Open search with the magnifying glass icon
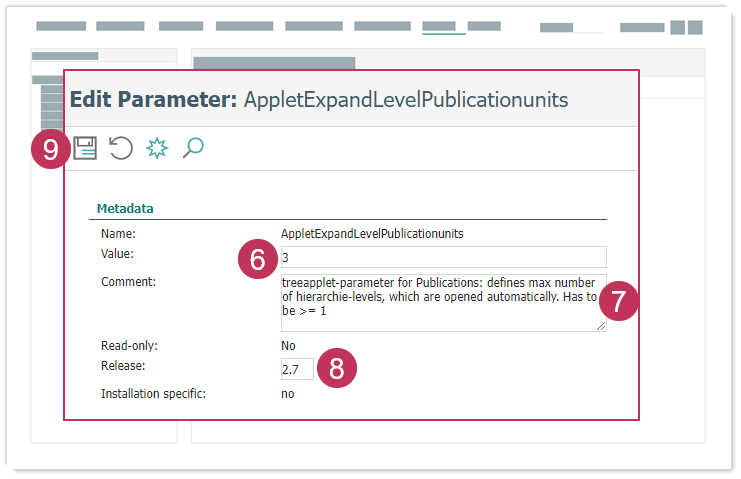Image resolution: width=741 pixels, height=479 pixels. tap(193, 149)
